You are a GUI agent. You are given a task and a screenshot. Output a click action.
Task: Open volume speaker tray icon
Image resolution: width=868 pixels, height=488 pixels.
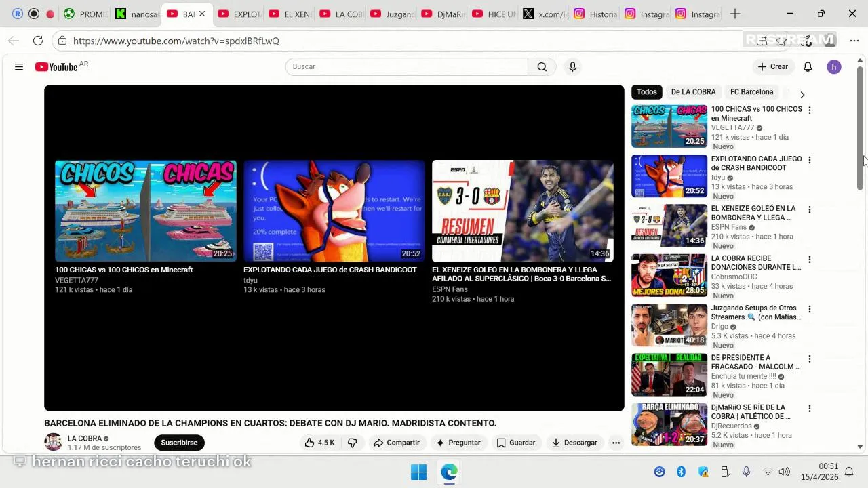(785, 472)
